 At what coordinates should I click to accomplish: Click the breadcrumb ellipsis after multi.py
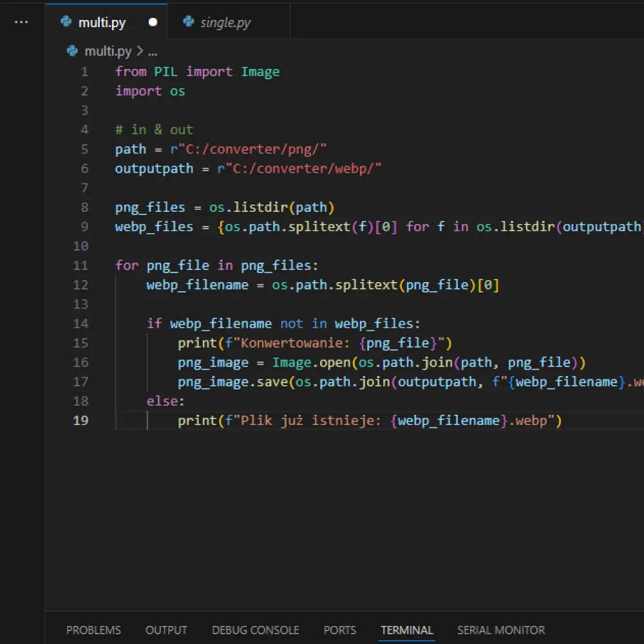(x=153, y=52)
